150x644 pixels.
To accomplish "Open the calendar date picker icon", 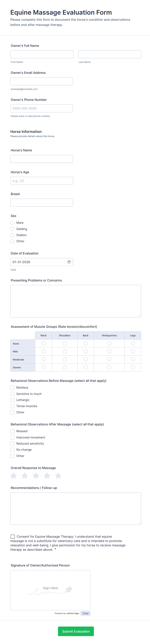I will (69, 262).
